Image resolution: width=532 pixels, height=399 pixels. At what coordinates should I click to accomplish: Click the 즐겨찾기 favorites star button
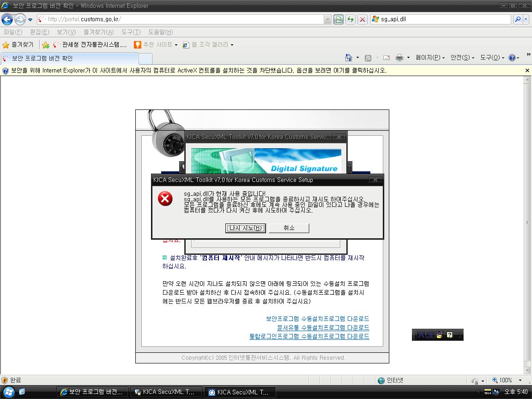[x=18, y=44]
